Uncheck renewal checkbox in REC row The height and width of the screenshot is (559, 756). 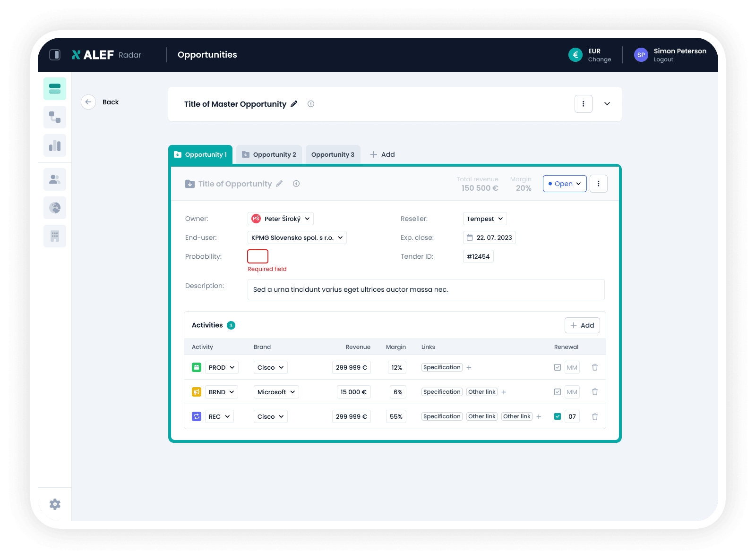pos(558,416)
